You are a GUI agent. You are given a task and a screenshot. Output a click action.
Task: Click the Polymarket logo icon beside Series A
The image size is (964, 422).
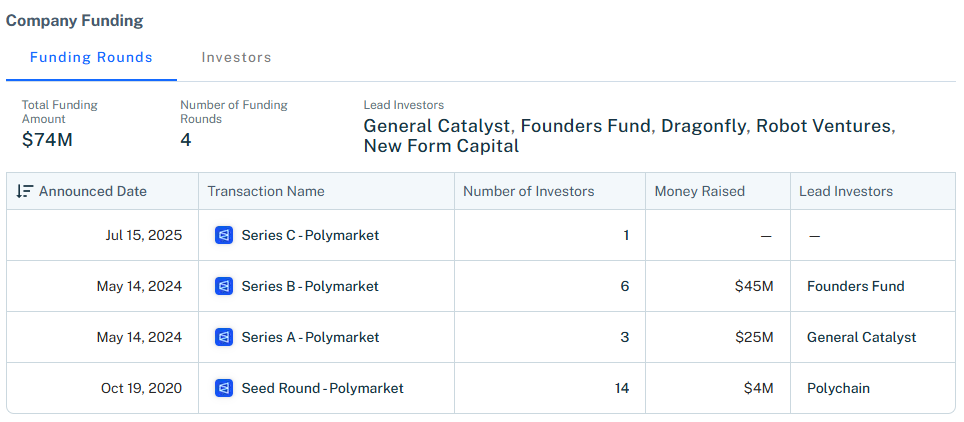click(224, 338)
